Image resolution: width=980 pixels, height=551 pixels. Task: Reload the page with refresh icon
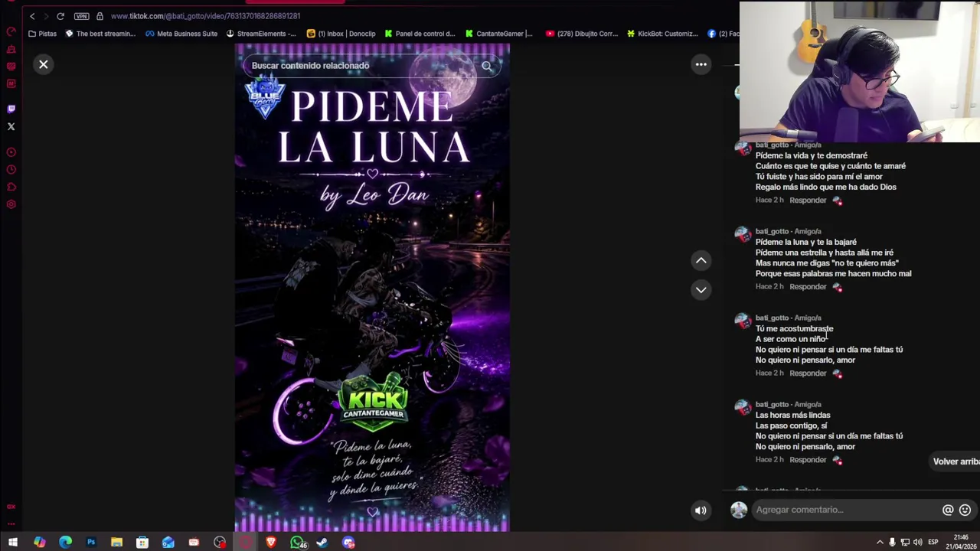60,16
